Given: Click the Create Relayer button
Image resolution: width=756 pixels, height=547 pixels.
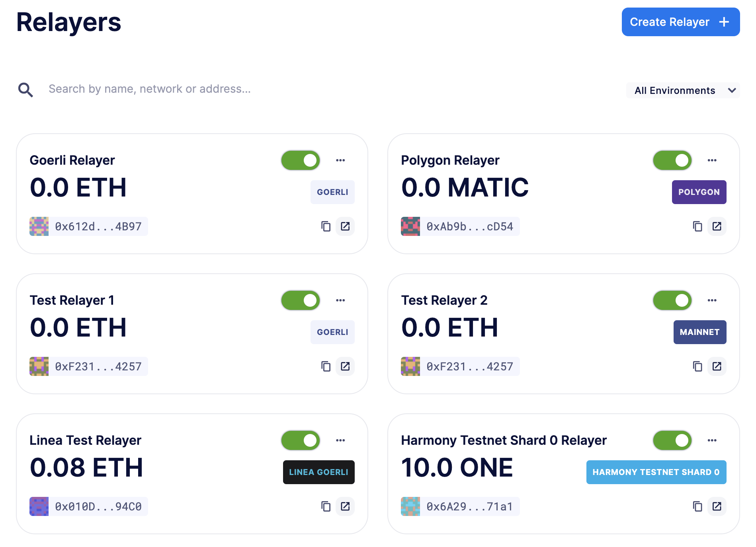Looking at the screenshot, I should [680, 22].
